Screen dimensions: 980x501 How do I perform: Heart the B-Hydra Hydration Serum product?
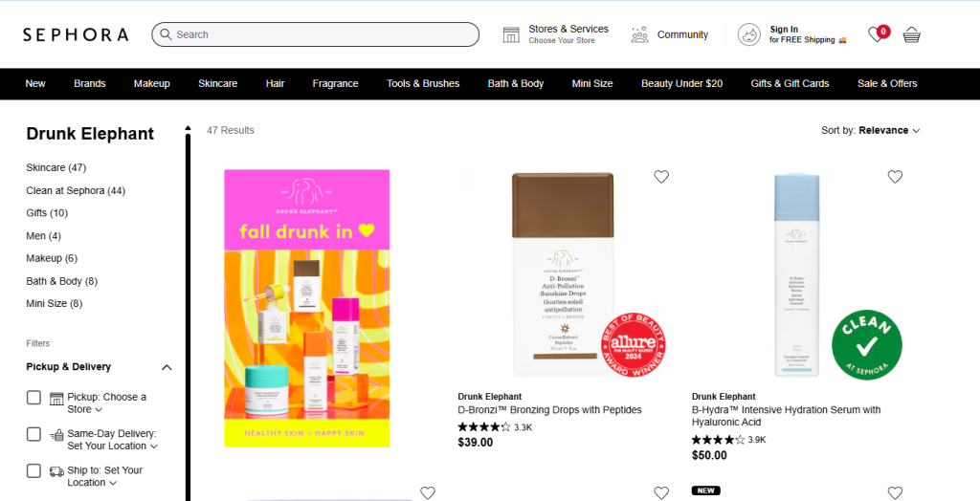pyautogui.click(x=895, y=177)
